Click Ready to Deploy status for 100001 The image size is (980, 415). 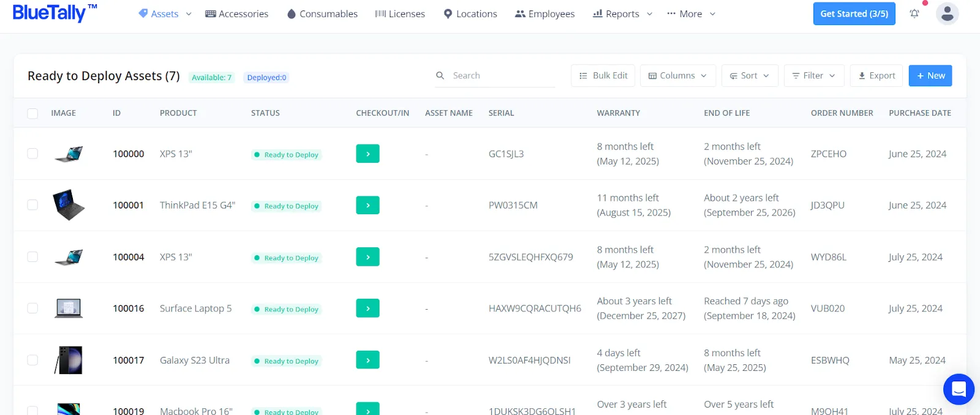(286, 206)
